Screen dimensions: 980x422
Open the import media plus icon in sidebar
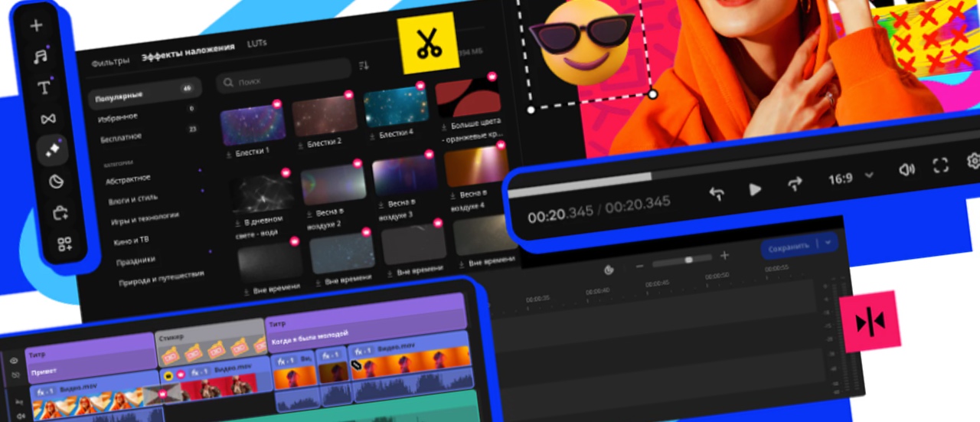click(x=36, y=25)
